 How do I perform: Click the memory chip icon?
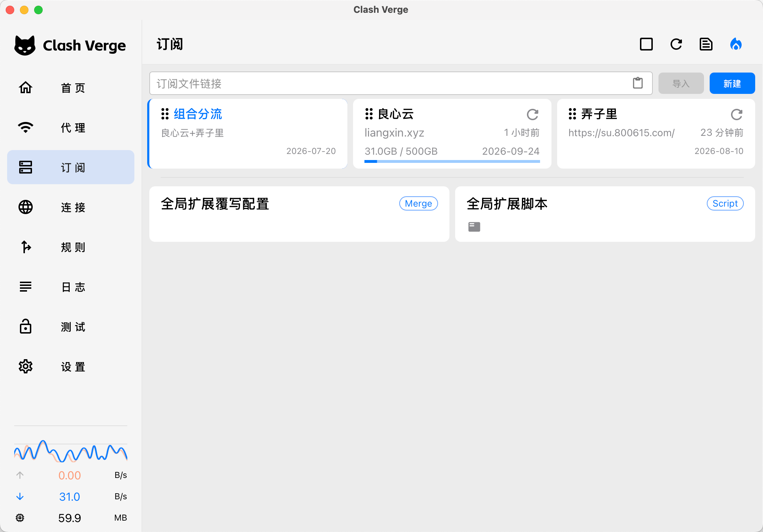coord(20,518)
